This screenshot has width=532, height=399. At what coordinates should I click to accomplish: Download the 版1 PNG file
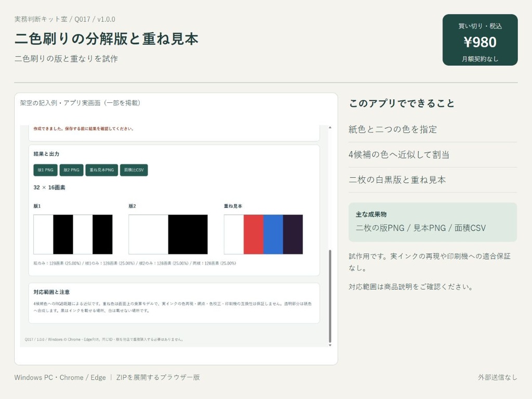pos(46,170)
